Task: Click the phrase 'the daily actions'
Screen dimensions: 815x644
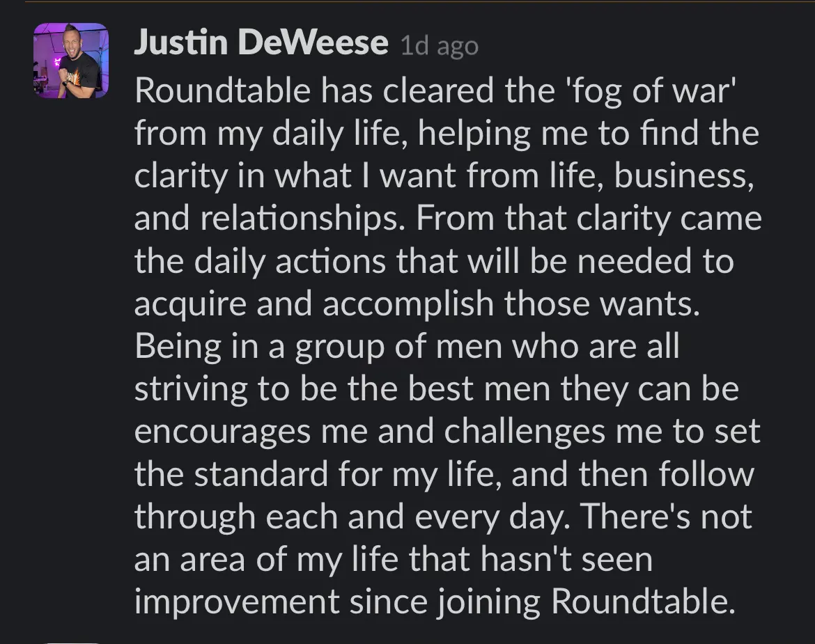Action: [260, 260]
